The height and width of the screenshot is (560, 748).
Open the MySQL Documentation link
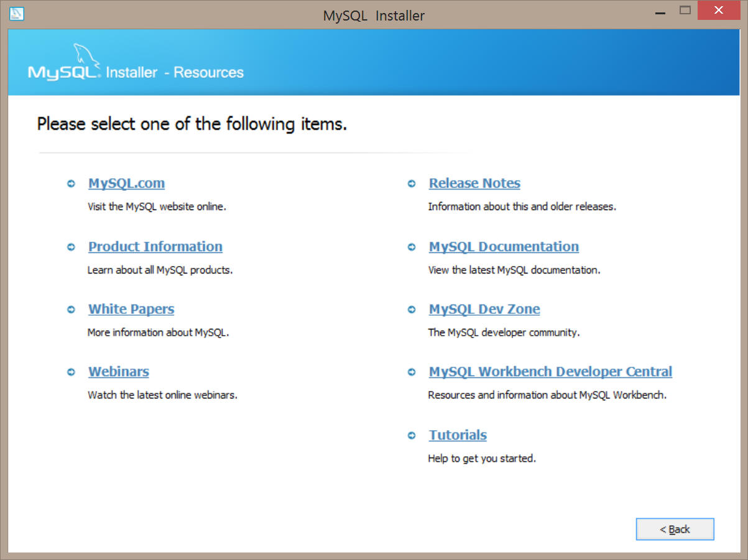click(504, 246)
